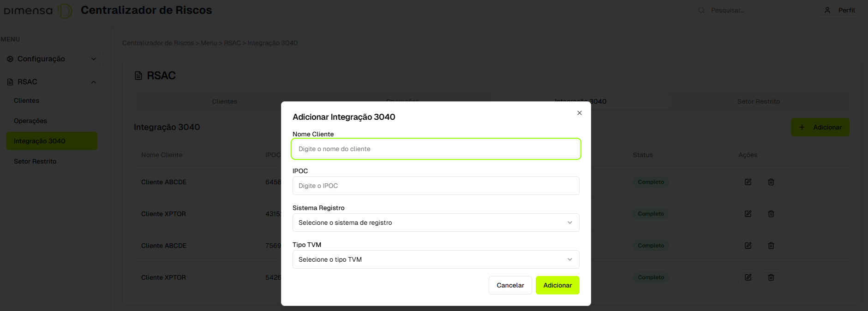Click the Cancelar button
This screenshot has height=311, width=868.
pos(510,285)
